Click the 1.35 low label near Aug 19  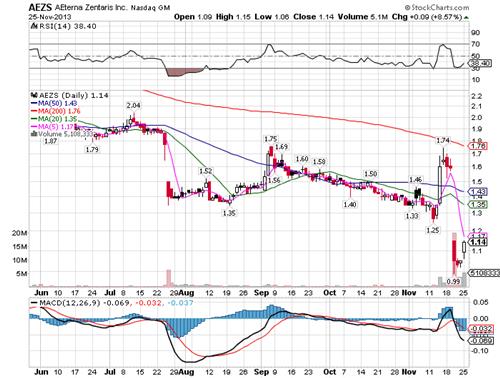click(x=229, y=213)
